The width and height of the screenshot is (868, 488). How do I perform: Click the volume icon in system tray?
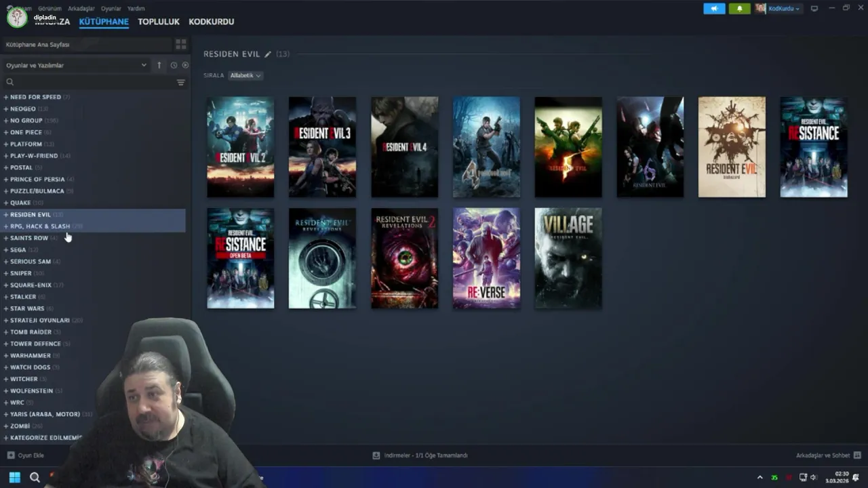click(x=814, y=478)
